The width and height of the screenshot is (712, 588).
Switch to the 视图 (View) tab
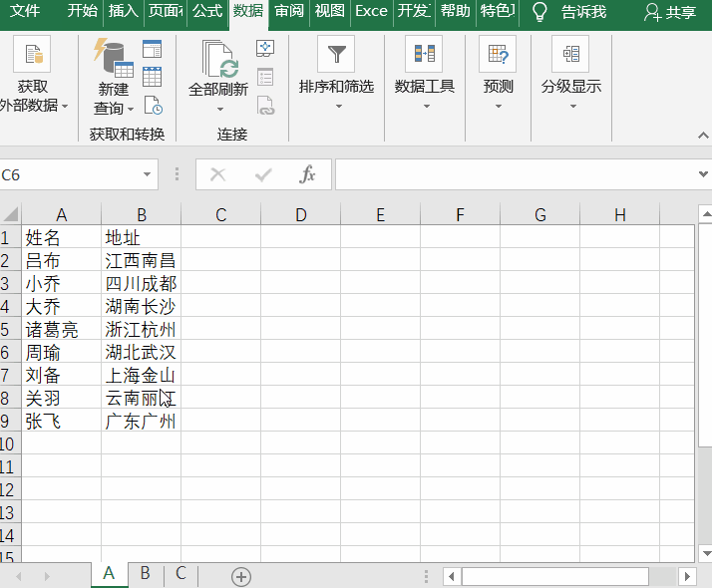pos(330,10)
